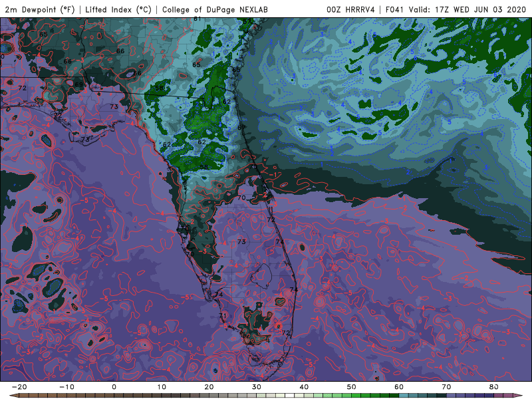Image resolution: width=532 pixels, height=399 pixels.
Task: Click the -10 label on the color scale
Action: coord(66,387)
